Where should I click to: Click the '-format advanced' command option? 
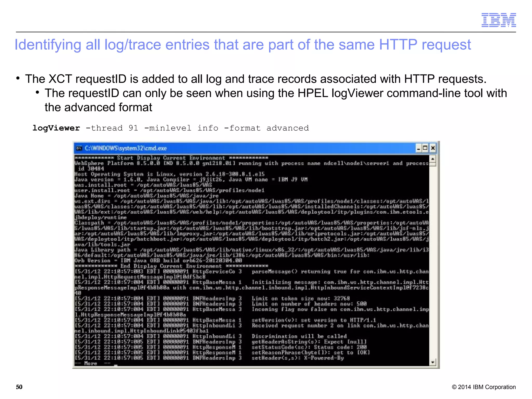click(x=266, y=128)
